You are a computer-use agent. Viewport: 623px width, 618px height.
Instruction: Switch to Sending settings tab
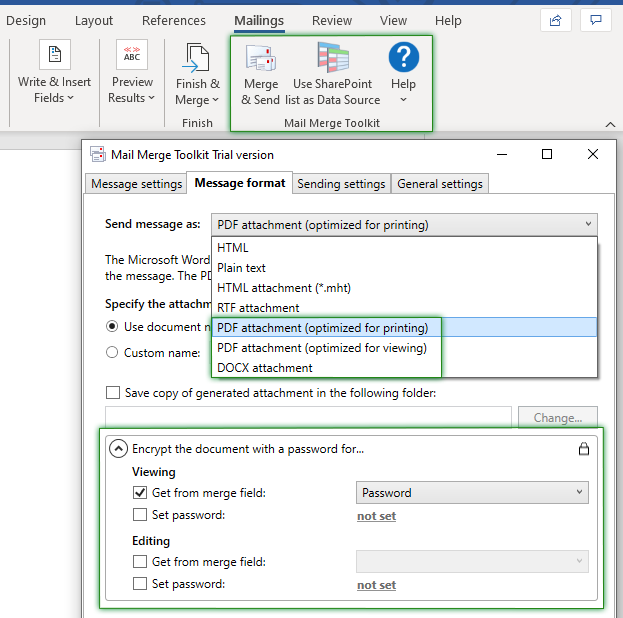341,184
